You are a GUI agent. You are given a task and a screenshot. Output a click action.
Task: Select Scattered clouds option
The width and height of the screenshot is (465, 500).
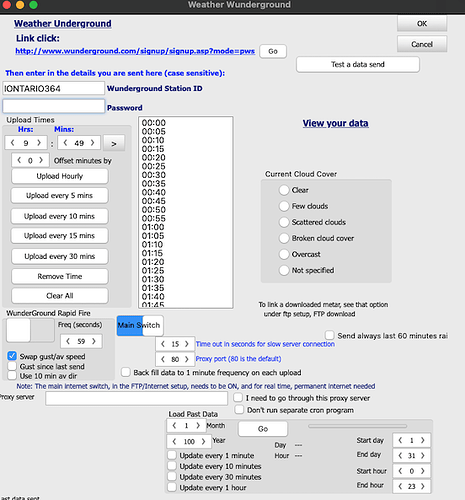[x=284, y=222]
